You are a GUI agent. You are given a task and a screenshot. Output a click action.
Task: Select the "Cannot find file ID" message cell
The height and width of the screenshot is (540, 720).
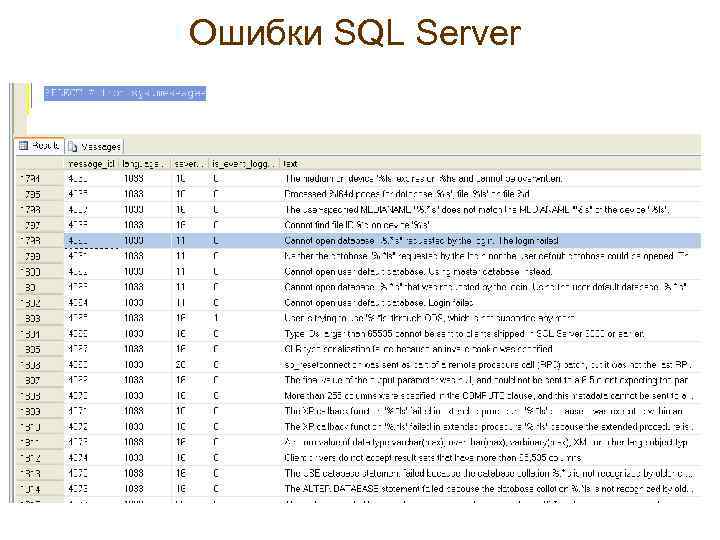(490, 225)
